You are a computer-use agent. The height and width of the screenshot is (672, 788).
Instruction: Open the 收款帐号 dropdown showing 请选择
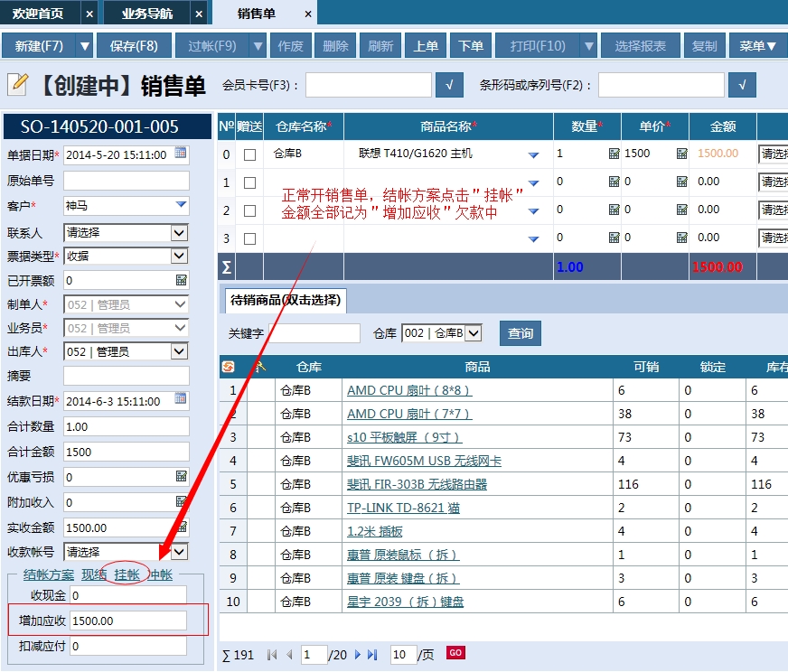click(181, 552)
